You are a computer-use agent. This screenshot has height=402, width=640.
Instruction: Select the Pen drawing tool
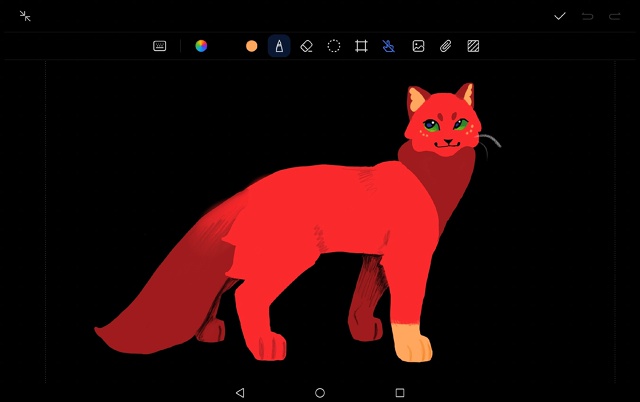[279, 46]
